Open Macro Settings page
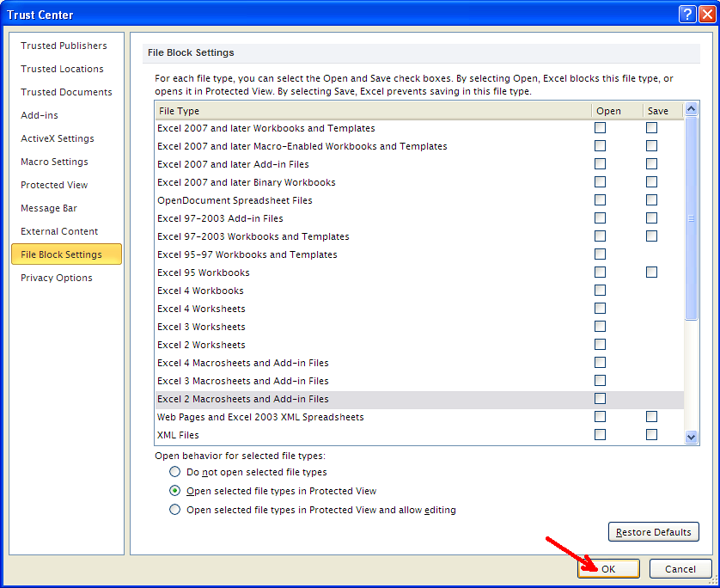Screen dimensions: 720x588 (x=54, y=162)
